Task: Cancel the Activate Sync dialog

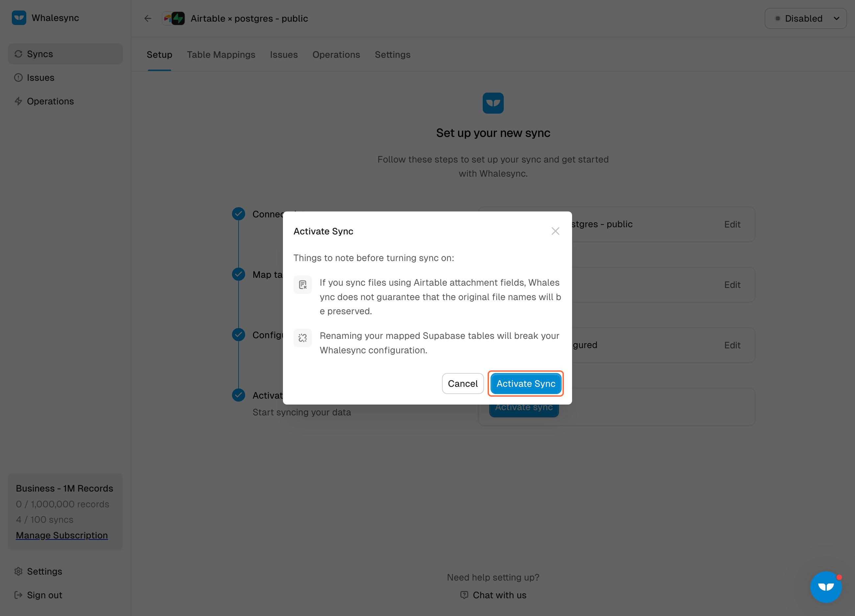Action: [463, 384]
